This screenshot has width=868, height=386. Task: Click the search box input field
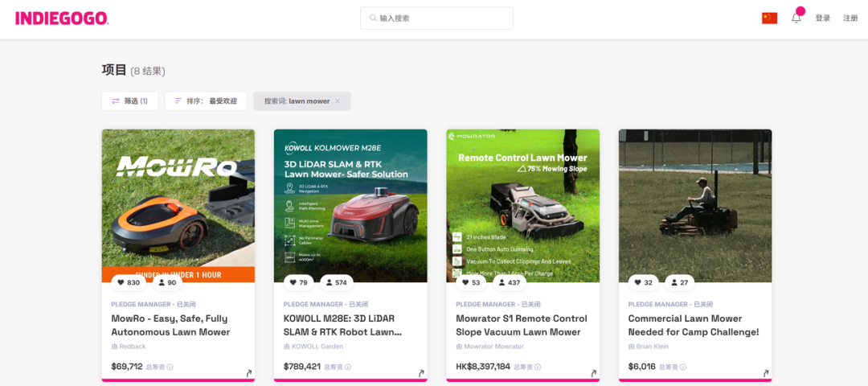click(x=436, y=18)
